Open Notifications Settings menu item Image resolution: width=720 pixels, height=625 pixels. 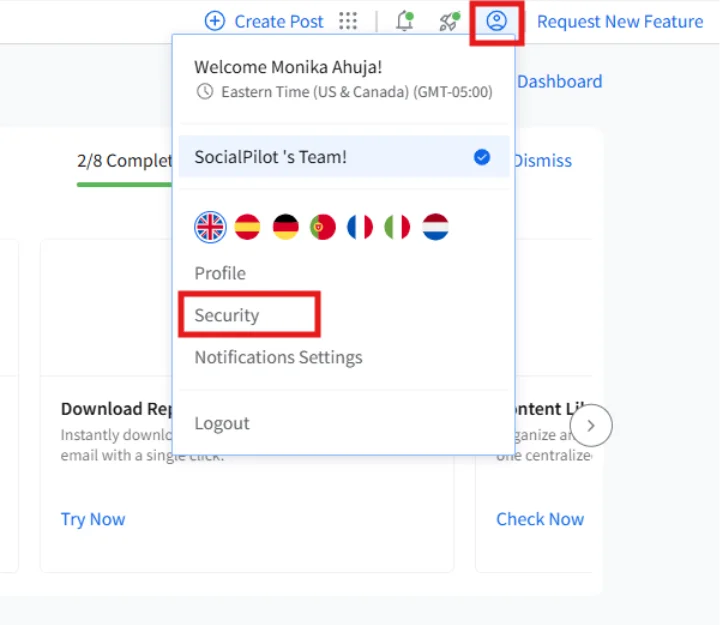[278, 357]
